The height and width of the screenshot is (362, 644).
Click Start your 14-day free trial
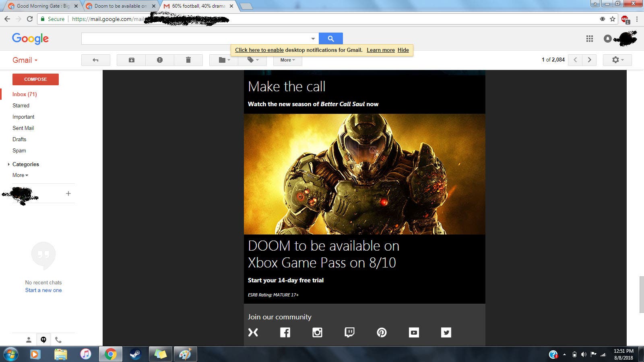click(x=286, y=280)
